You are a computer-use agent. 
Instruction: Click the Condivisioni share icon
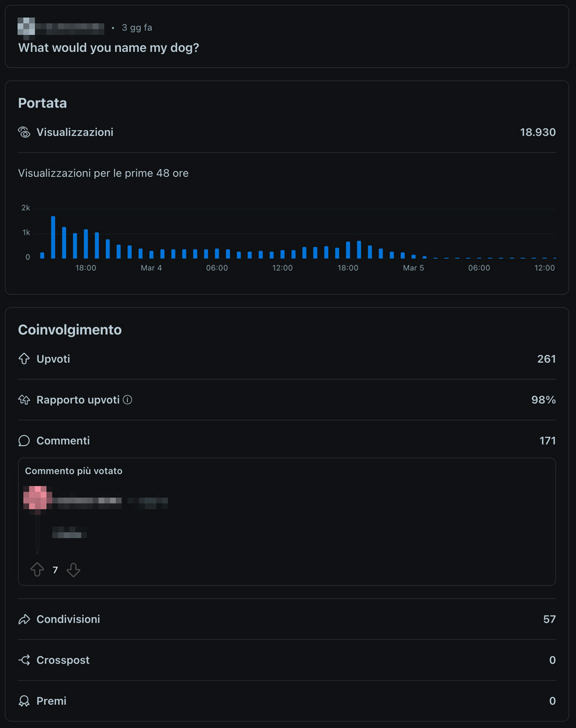tap(24, 619)
